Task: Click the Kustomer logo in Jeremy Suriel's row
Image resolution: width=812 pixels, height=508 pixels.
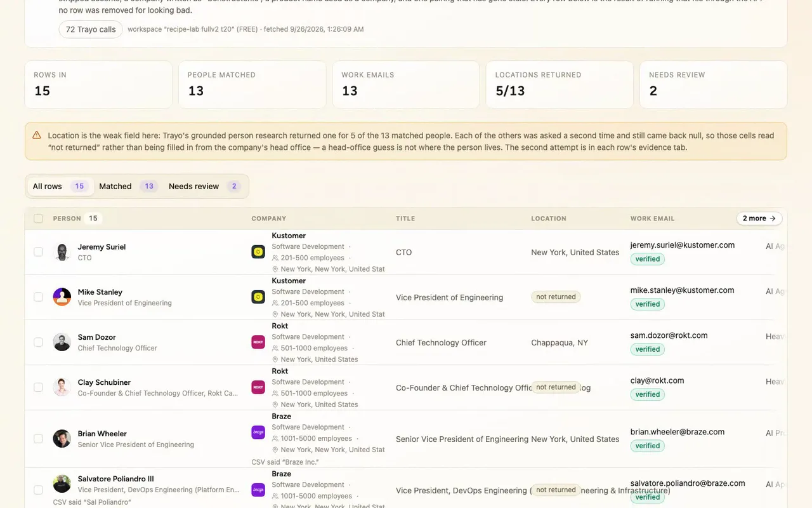Action: (x=258, y=252)
